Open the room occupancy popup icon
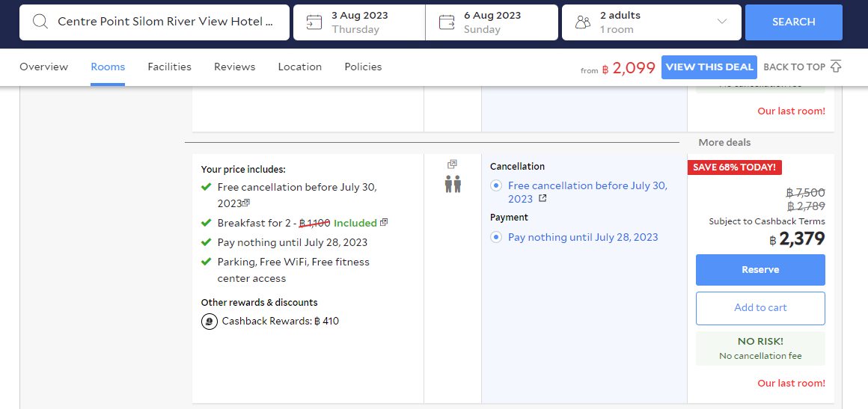 click(452, 164)
